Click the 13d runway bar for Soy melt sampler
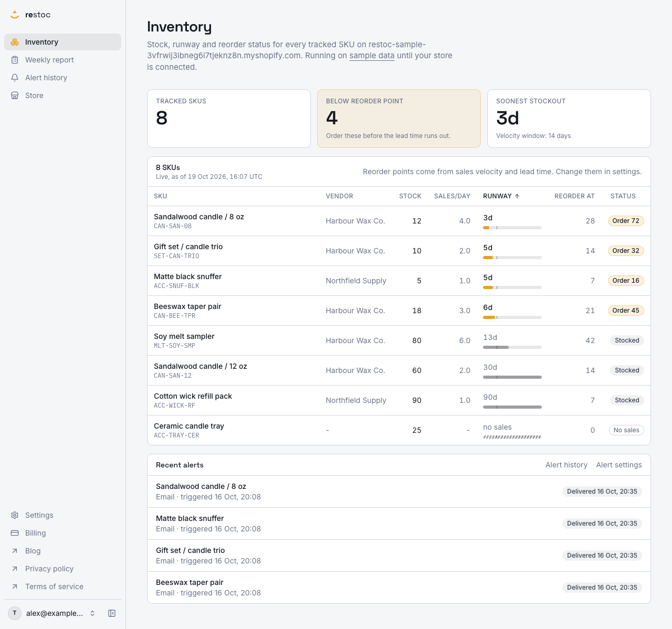672x629 pixels. pyautogui.click(x=512, y=347)
